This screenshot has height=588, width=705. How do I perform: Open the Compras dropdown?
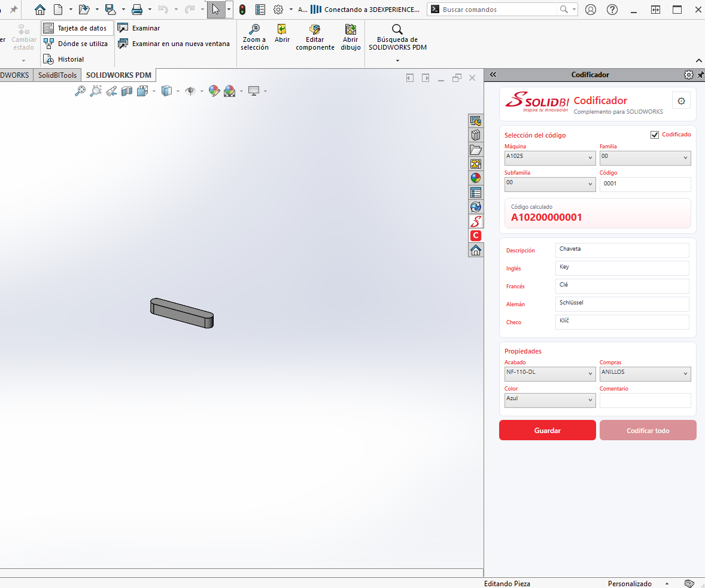645,374
